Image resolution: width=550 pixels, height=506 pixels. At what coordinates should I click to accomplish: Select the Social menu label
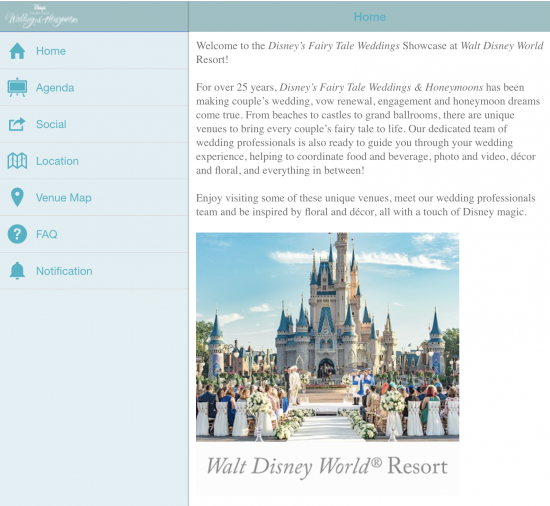pos(51,124)
